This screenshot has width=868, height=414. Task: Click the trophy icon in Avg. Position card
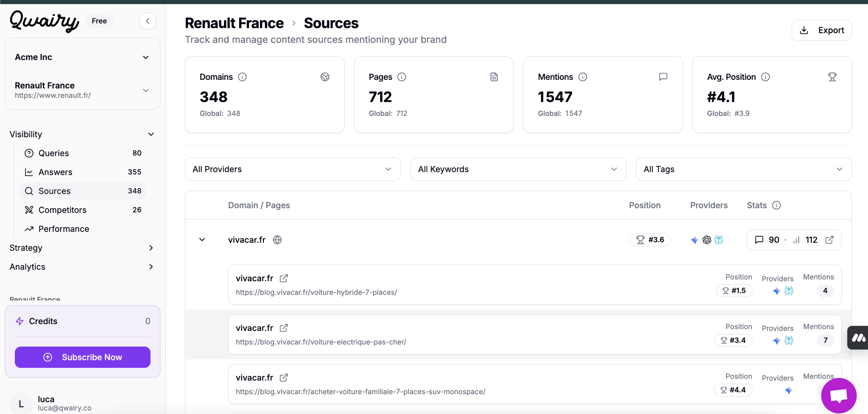pos(833,77)
